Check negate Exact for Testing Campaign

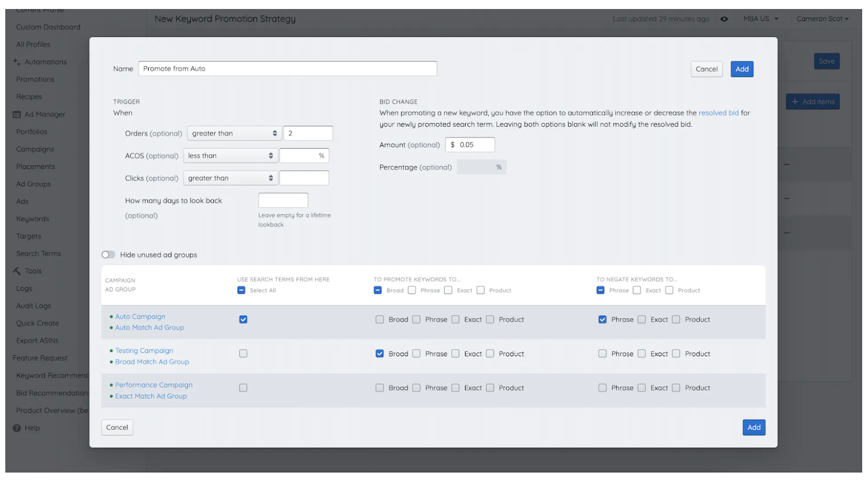tap(642, 354)
